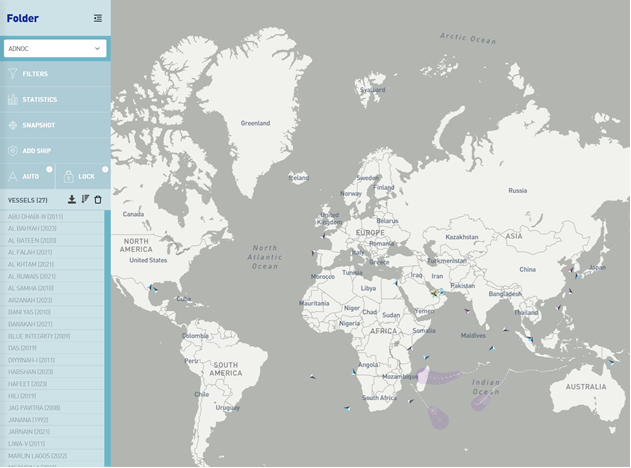Toggle the Lock option
The height and width of the screenshot is (468, 631).
coord(83,176)
